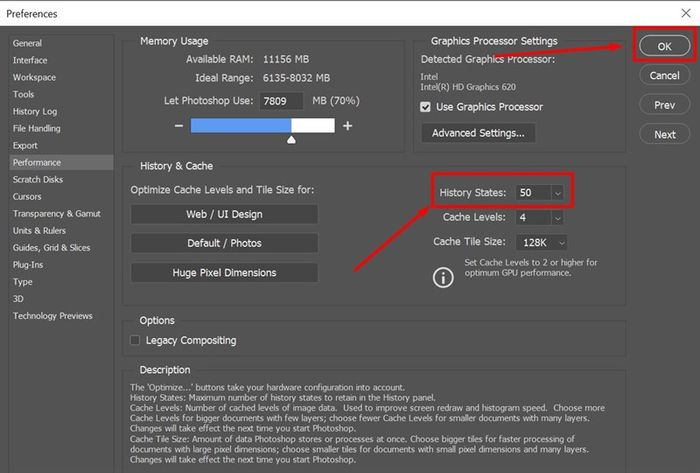Click the Cache Levels value field
Image resolution: width=700 pixels, height=473 pixels.
pos(533,218)
